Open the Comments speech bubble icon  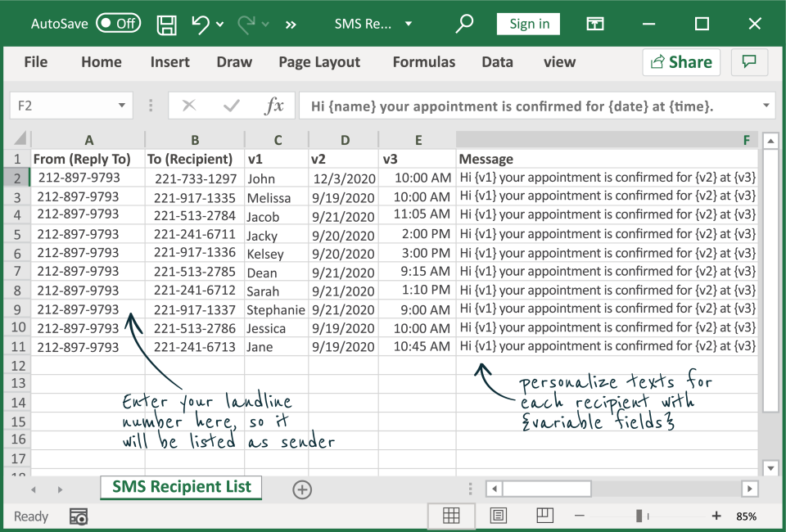[748, 62]
